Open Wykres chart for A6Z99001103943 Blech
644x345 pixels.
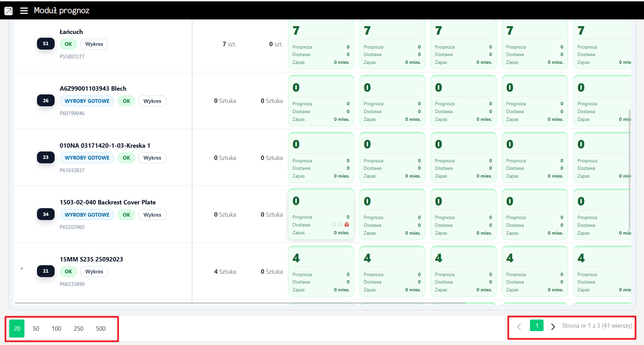pos(152,101)
